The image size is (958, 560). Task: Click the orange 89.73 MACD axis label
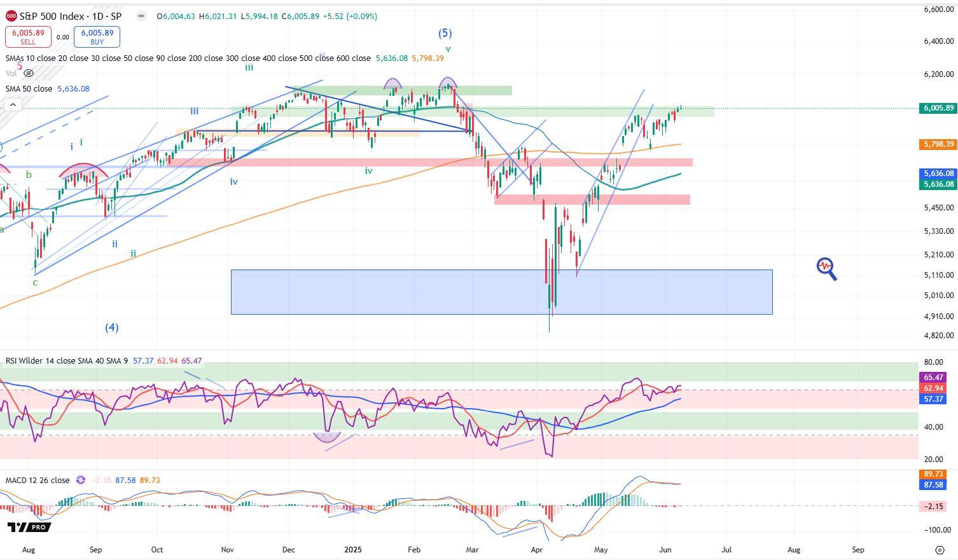(x=933, y=474)
